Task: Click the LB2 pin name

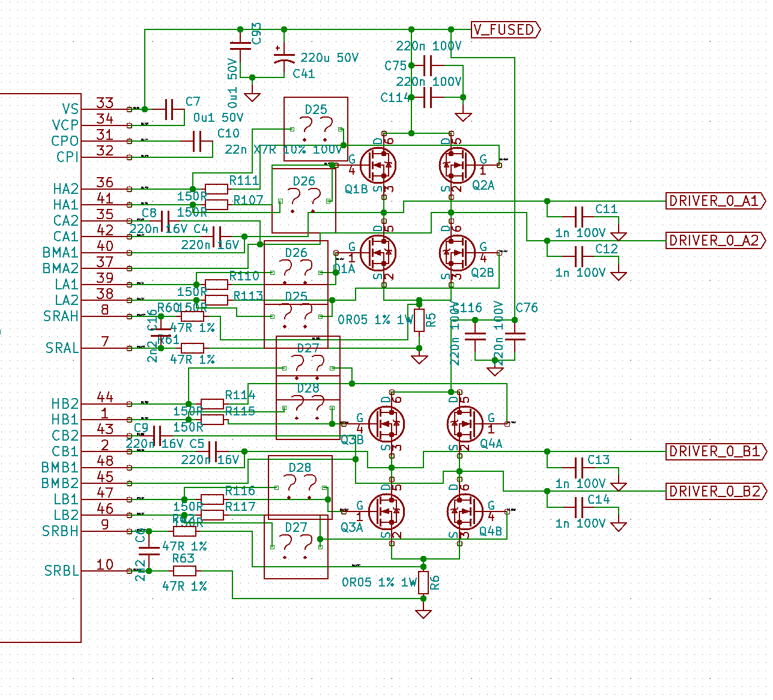Action: tap(66, 515)
